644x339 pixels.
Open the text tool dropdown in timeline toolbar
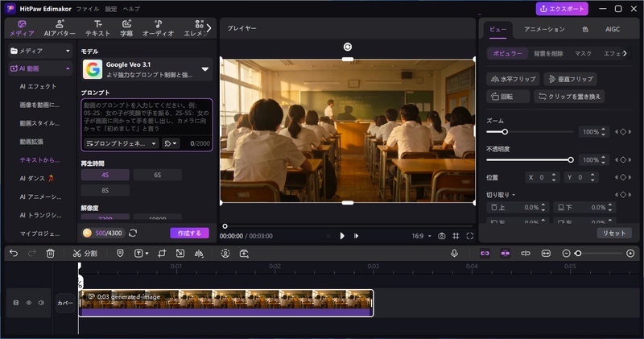tap(142, 254)
